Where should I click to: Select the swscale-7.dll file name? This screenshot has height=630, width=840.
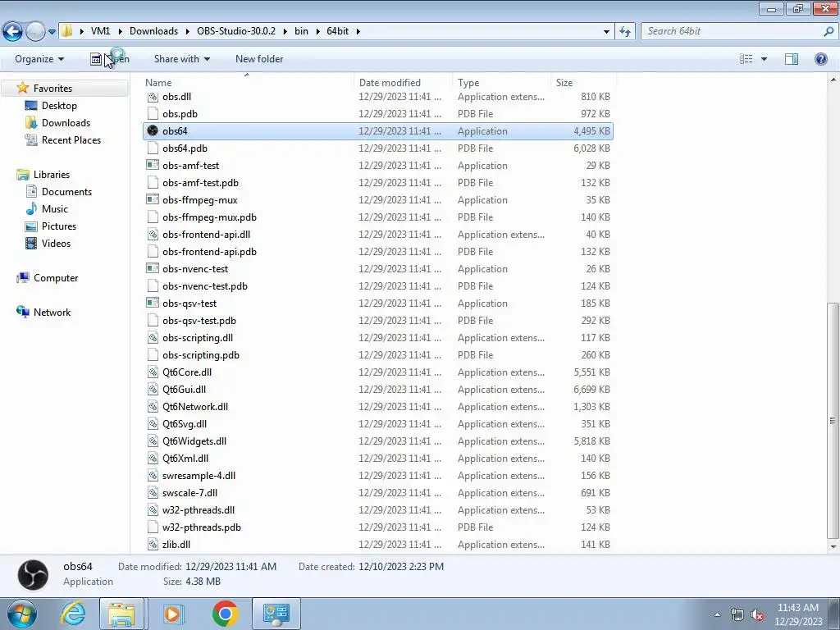pos(189,493)
